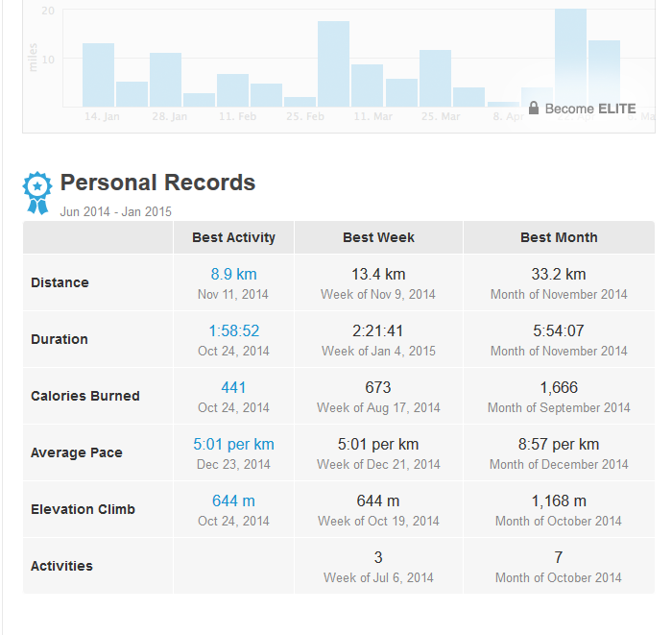Click the tall bar left of 11. Mar
This screenshot has height=635, width=672.
[x=333, y=63]
